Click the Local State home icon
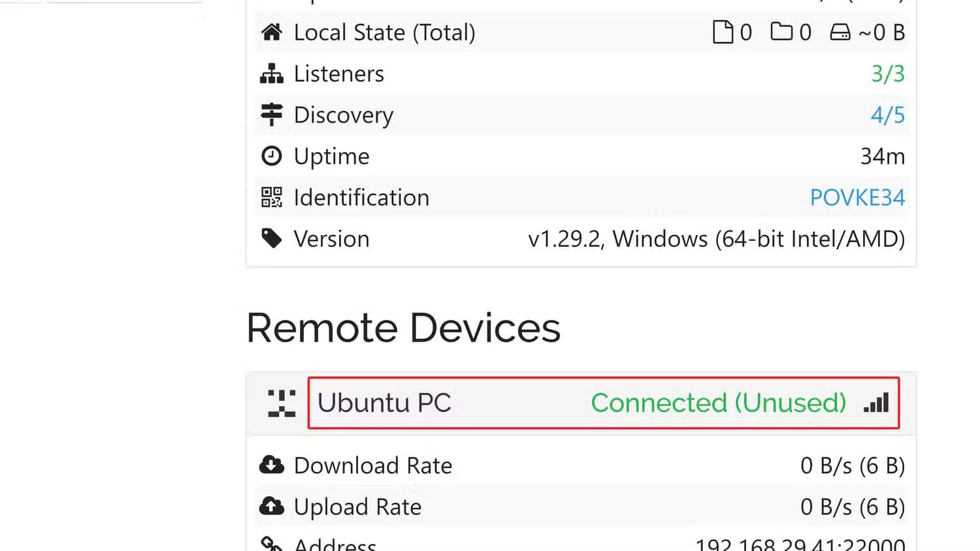The height and width of the screenshot is (551, 980). point(271,32)
